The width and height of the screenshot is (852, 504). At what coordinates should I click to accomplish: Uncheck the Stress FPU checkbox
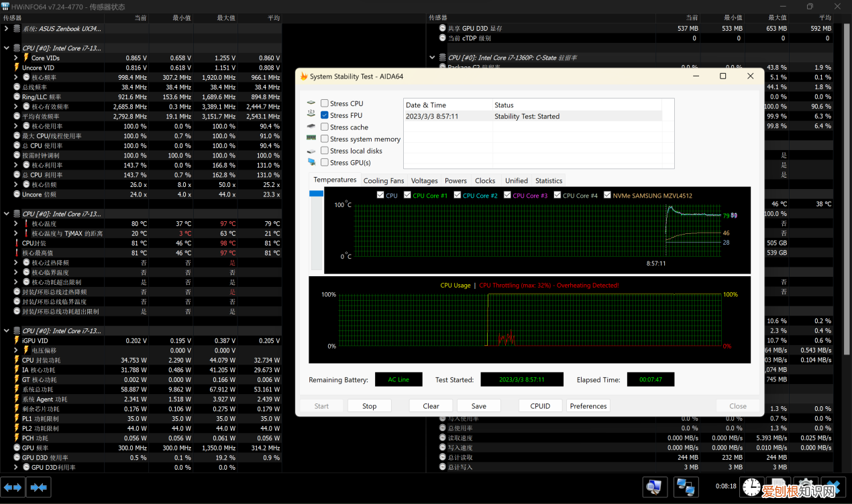tap(325, 115)
